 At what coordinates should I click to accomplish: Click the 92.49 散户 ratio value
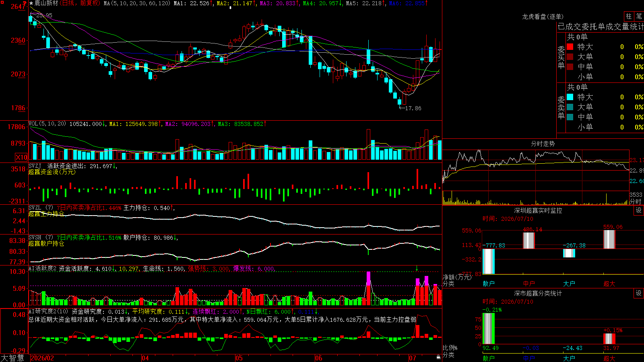pos(490,348)
